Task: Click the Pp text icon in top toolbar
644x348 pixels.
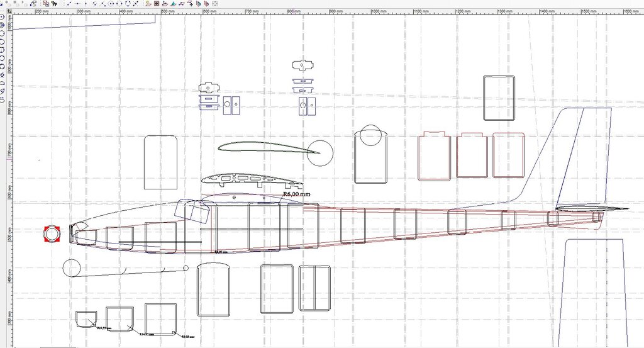Action: click(55, 3)
